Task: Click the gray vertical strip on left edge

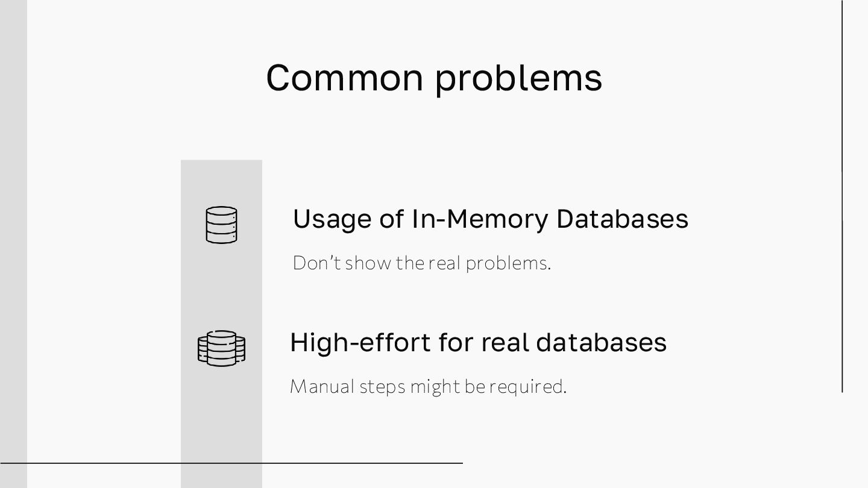Action: click(13, 241)
